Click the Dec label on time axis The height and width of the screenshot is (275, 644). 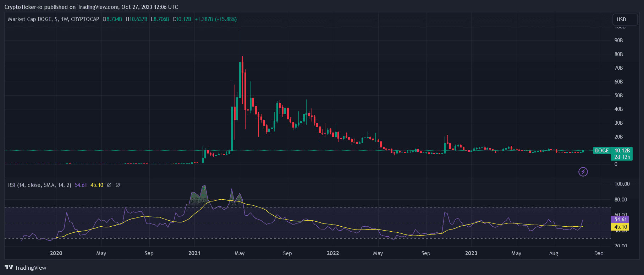point(599,253)
